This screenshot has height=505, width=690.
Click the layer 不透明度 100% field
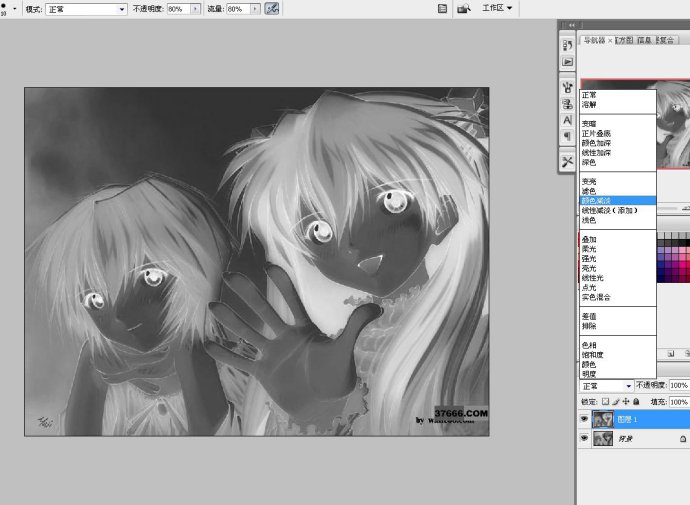click(x=679, y=385)
